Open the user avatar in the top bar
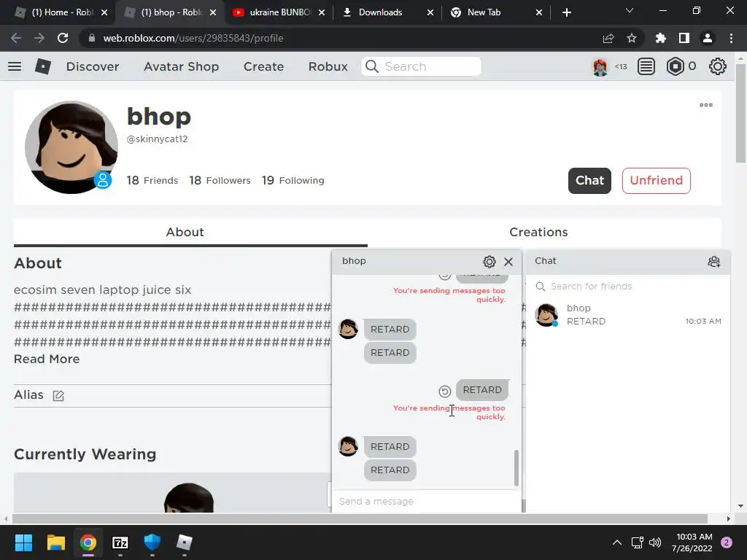747x560 pixels. (600, 66)
